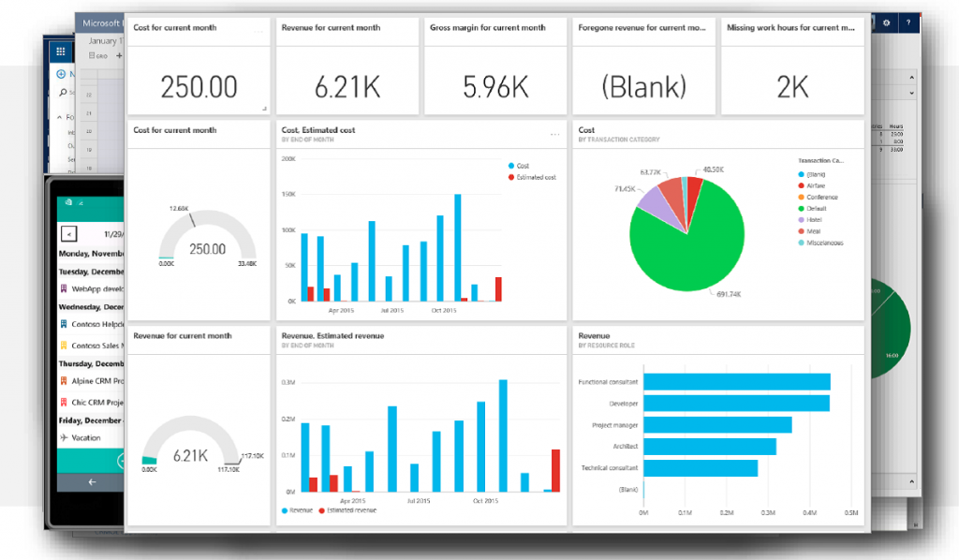Open the Power BI settings gear icon

[887, 23]
